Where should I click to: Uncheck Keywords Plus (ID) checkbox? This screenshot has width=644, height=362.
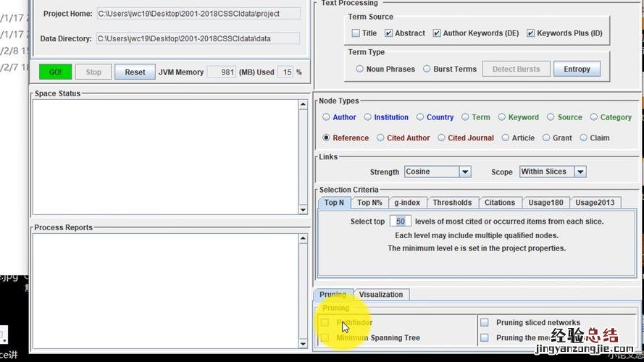(531, 33)
